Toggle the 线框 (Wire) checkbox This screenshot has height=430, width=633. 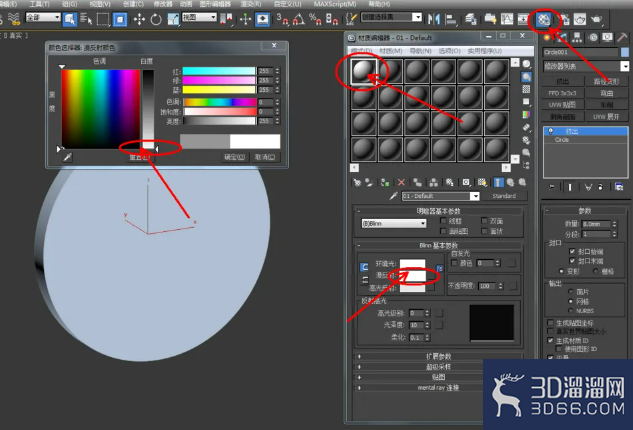click(x=443, y=220)
